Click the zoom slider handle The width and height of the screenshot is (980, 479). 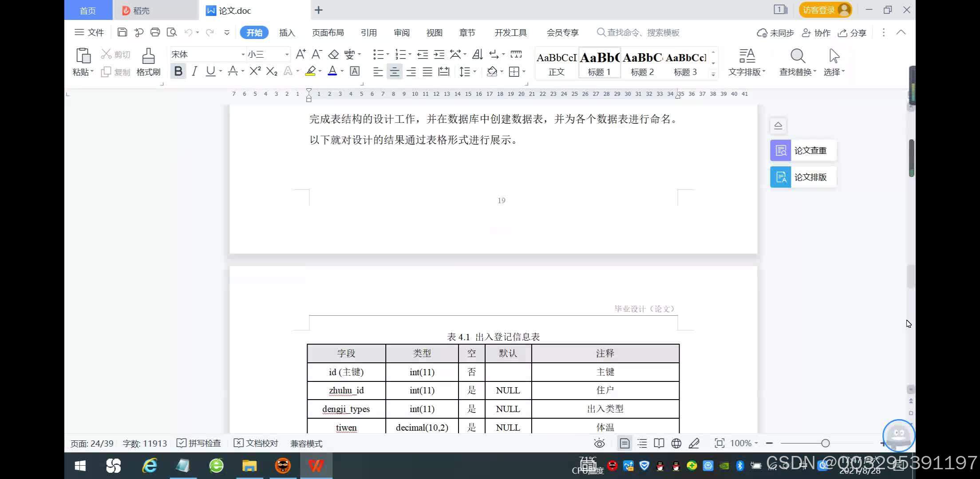pos(826,443)
